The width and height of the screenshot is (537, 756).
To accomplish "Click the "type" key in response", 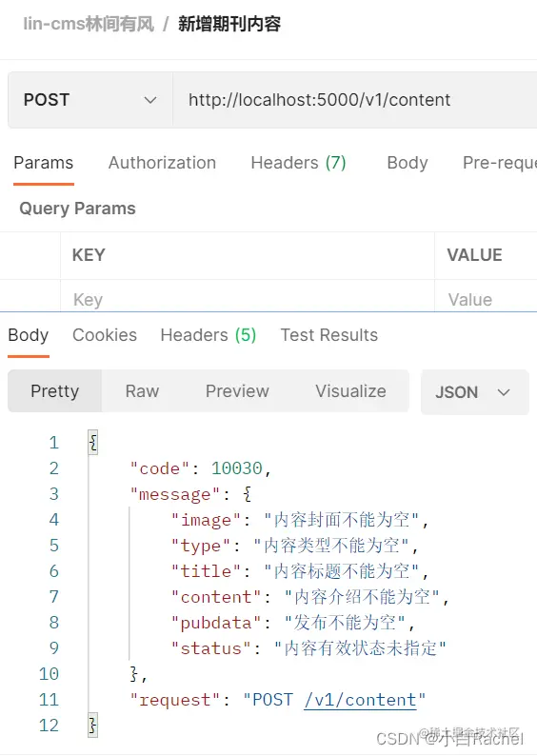I will point(201,546).
